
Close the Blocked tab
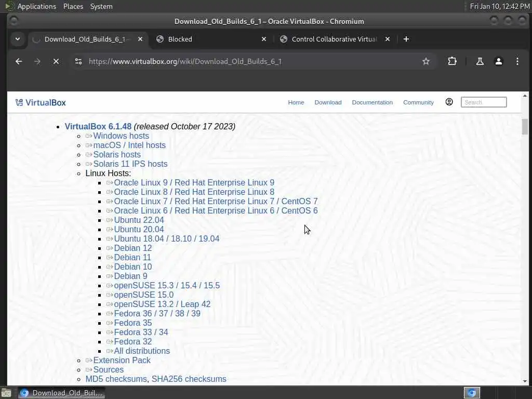pyautogui.click(x=264, y=39)
